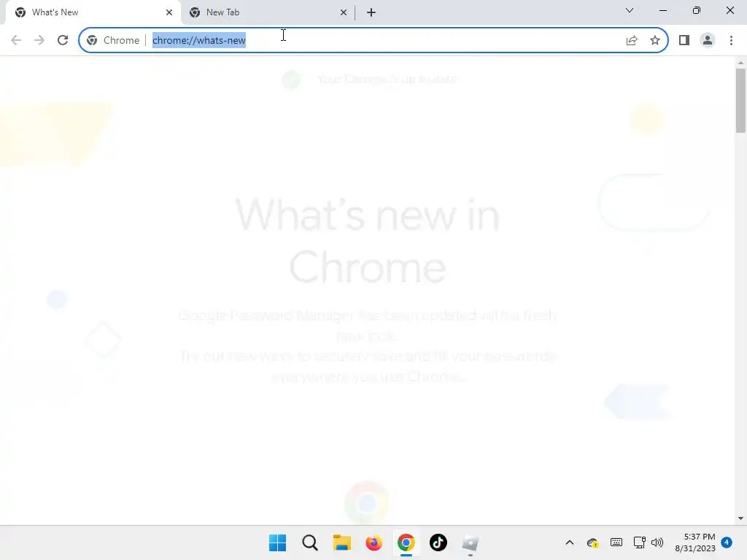Click 'Your Chrome is up to date' message
This screenshot has width=747, height=560.
point(387,79)
